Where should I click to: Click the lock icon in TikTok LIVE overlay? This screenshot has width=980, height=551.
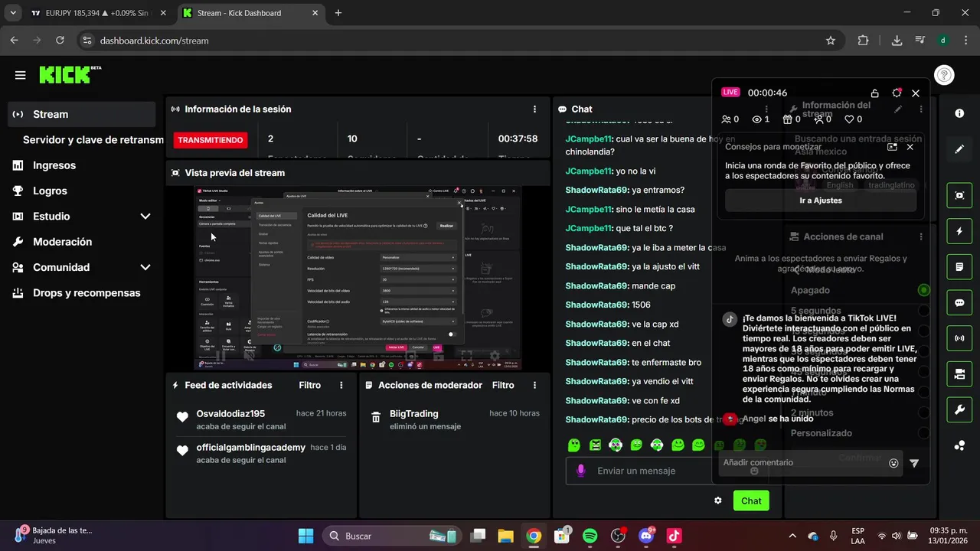[875, 93]
